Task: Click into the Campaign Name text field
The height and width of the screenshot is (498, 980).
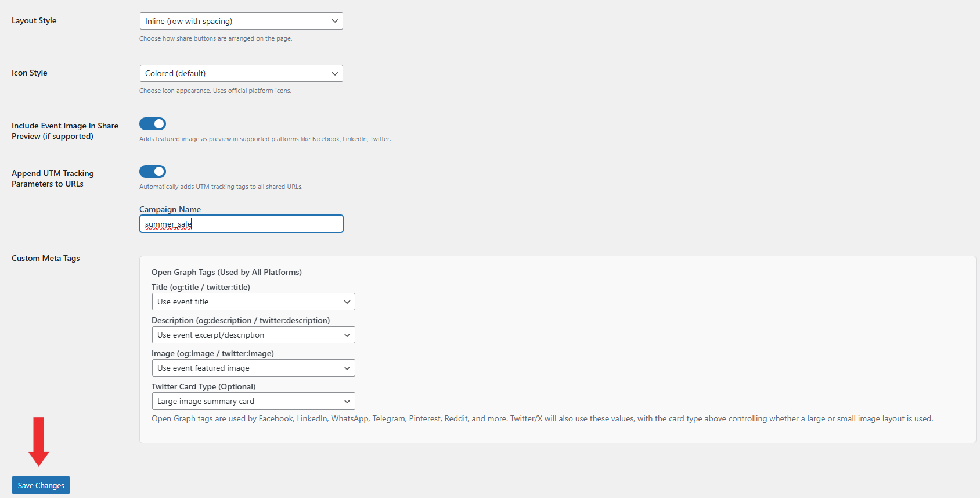Action: coord(241,224)
